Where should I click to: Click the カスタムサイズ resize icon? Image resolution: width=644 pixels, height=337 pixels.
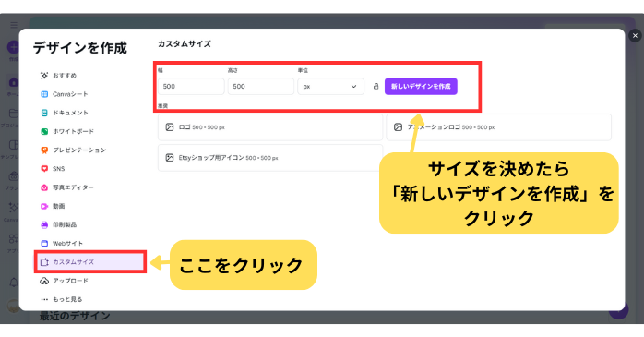pos(44,262)
